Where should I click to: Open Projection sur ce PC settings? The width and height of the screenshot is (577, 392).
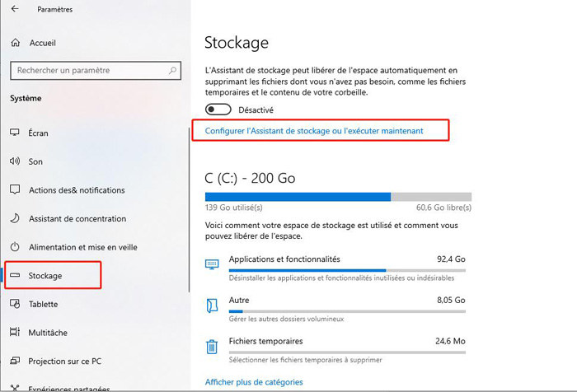pos(63,361)
